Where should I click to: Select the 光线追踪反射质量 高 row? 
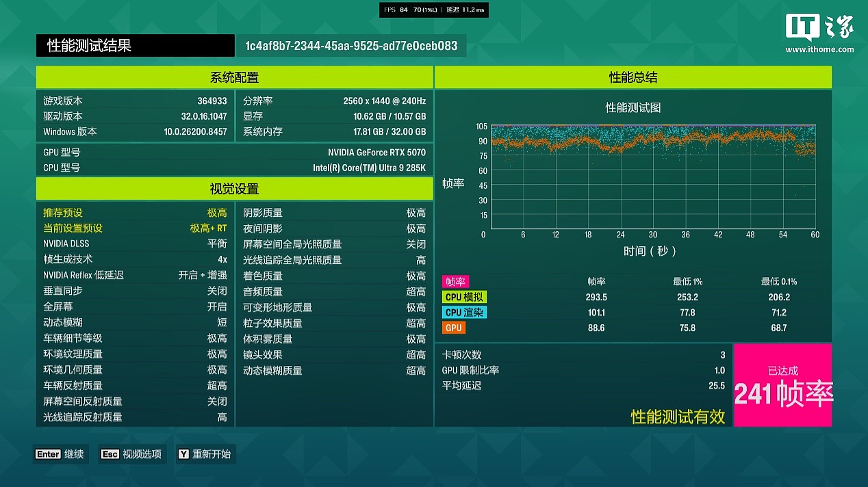[135, 417]
